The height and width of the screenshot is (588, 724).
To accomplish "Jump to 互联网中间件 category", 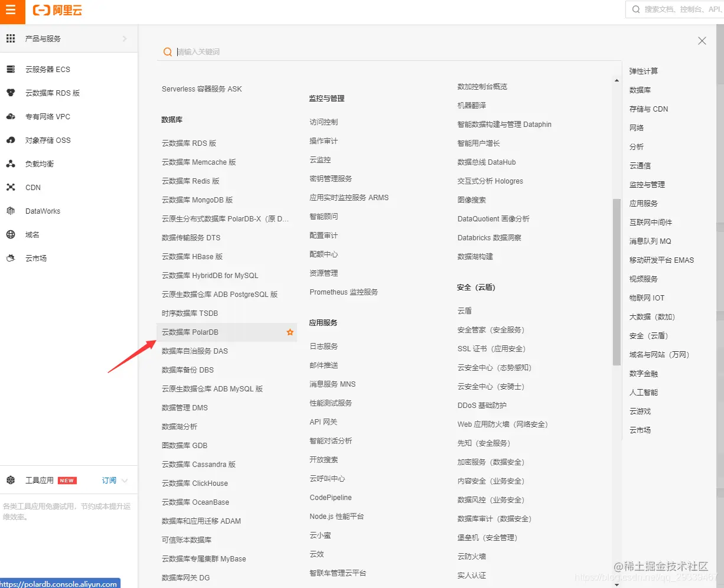I will click(x=651, y=223).
